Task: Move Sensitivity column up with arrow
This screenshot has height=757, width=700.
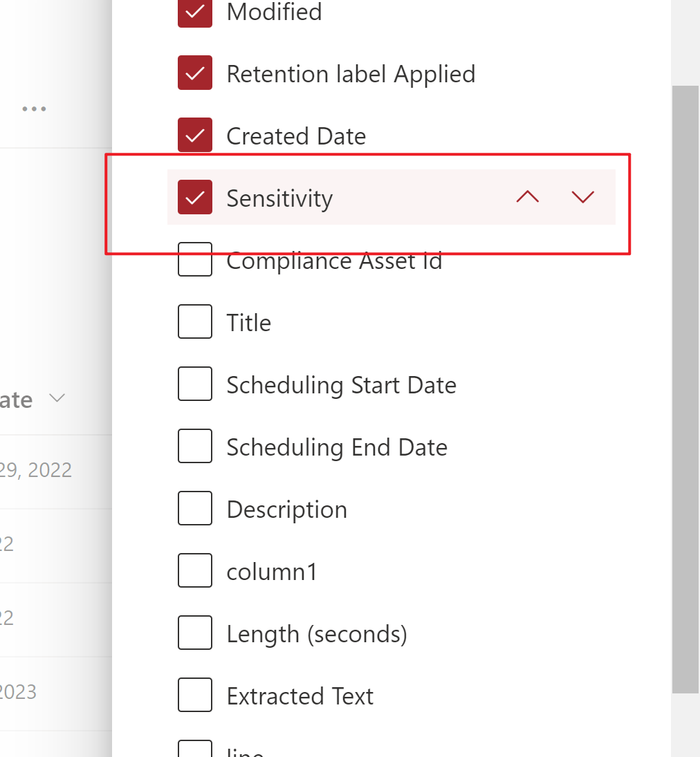Action: [528, 197]
